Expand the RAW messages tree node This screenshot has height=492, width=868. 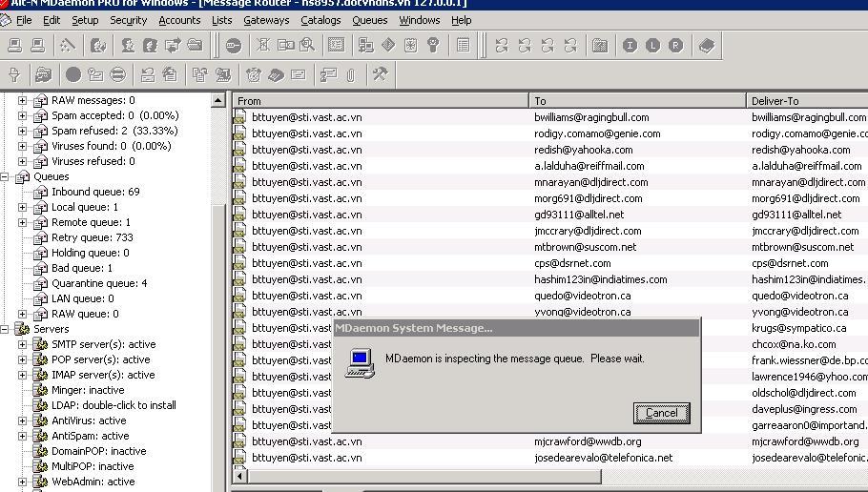pyautogui.click(x=22, y=100)
